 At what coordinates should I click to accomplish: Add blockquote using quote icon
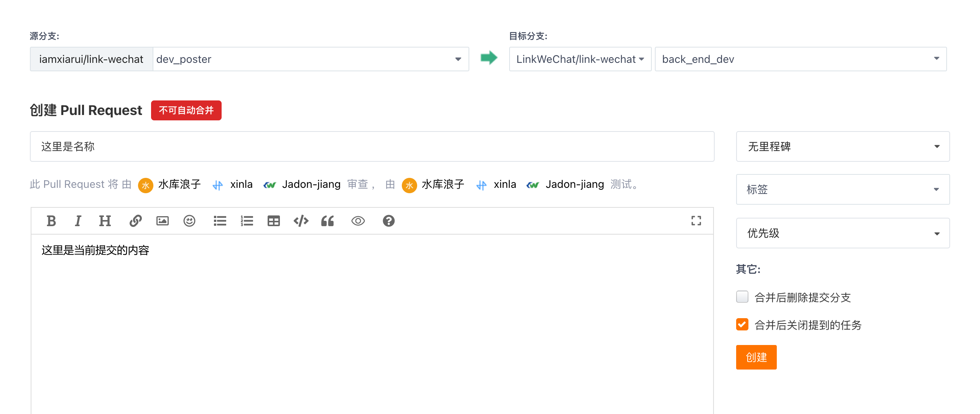tap(327, 221)
